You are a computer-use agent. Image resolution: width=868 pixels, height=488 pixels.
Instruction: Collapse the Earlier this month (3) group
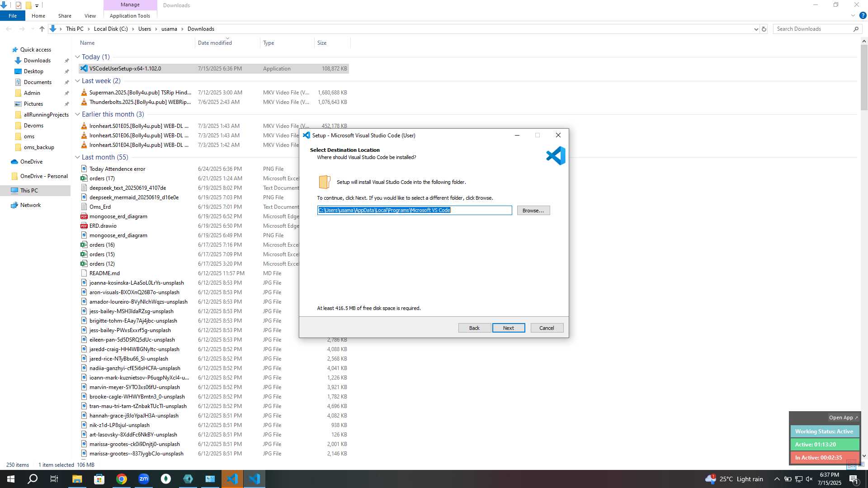click(x=77, y=114)
